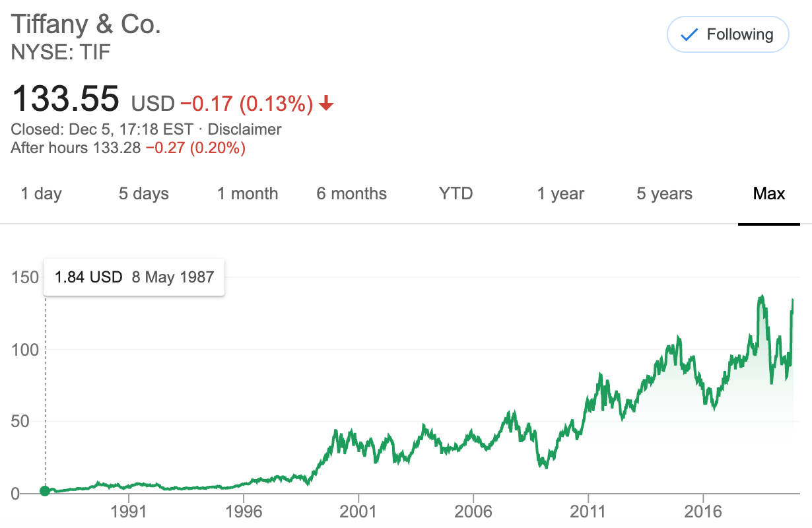Click the 1.84 USD chart tooltip
Image resolution: width=812 pixels, height=528 pixels.
pyautogui.click(x=134, y=277)
